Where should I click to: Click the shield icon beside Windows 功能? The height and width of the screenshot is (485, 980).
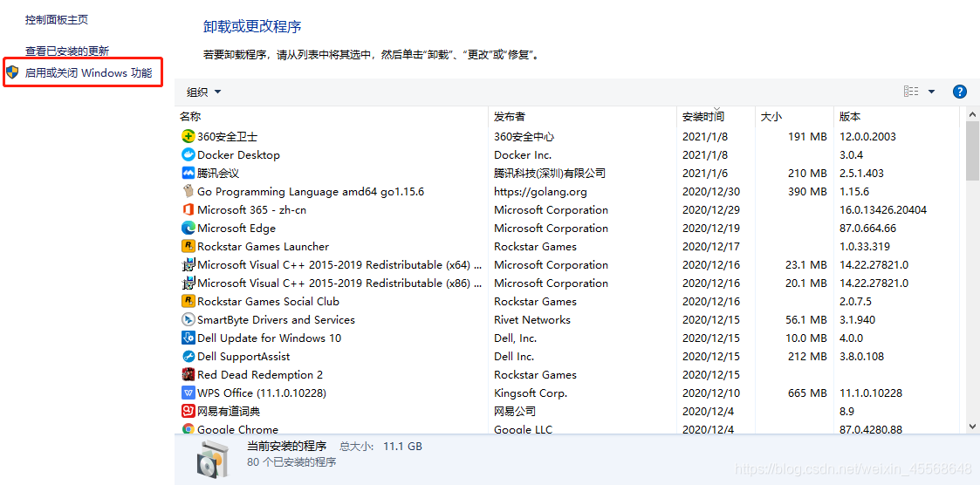click(12, 72)
